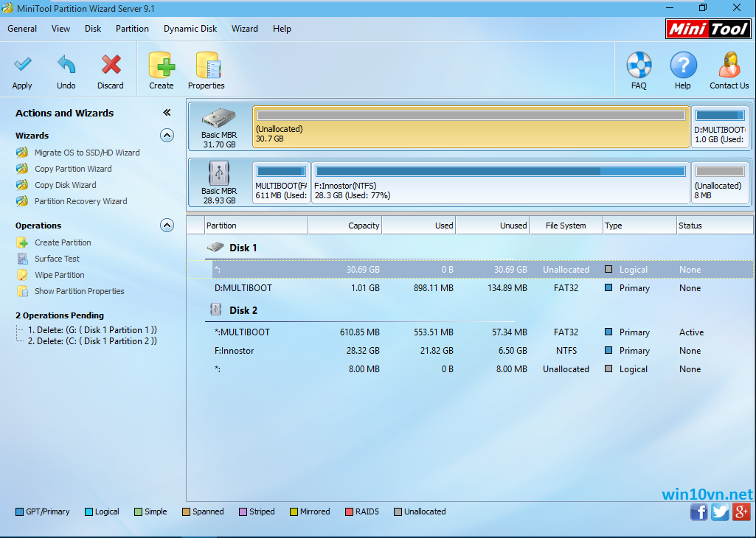Click the Create partition toolbar icon
Viewport: 756px width, 538px height.
coord(162,65)
